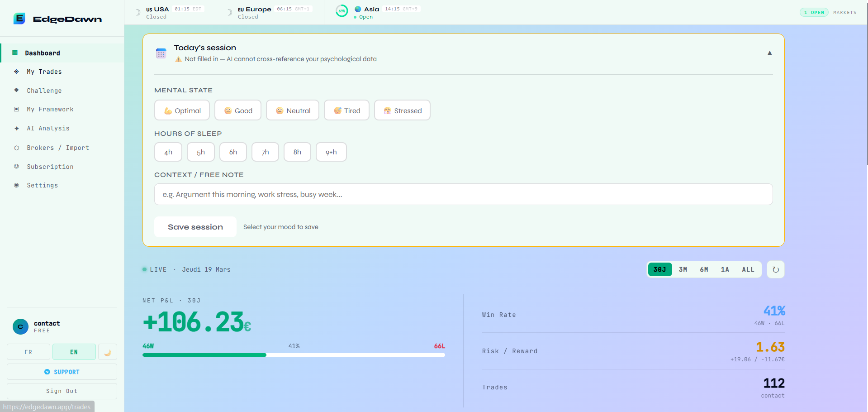This screenshot has width=868, height=412.
Task: Click the Settings icon in sidebar
Action: click(16, 185)
